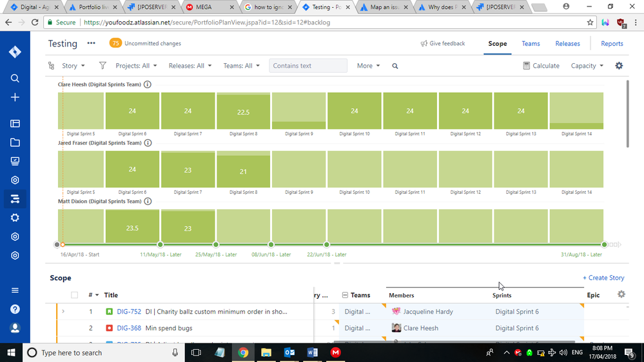Screen dimensions: 644x362
Task: Open the More filters dropdown
Action: coord(368,66)
